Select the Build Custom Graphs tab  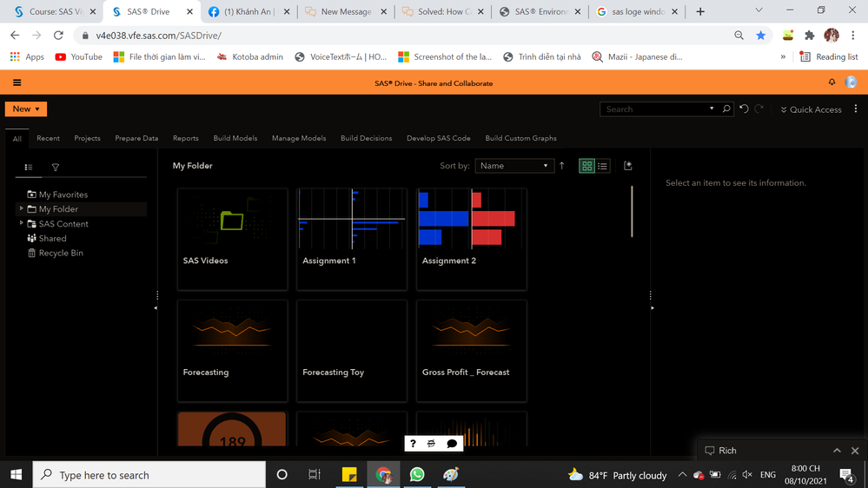521,138
